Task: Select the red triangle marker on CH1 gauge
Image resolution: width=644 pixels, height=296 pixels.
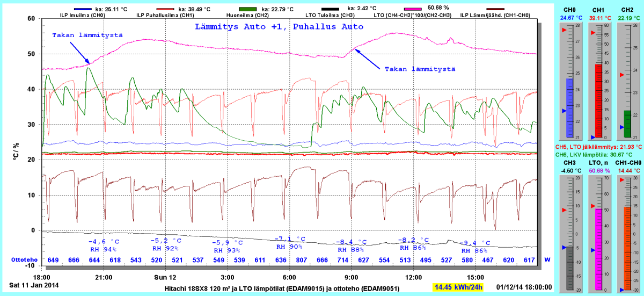Action: pyautogui.click(x=592, y=33)
